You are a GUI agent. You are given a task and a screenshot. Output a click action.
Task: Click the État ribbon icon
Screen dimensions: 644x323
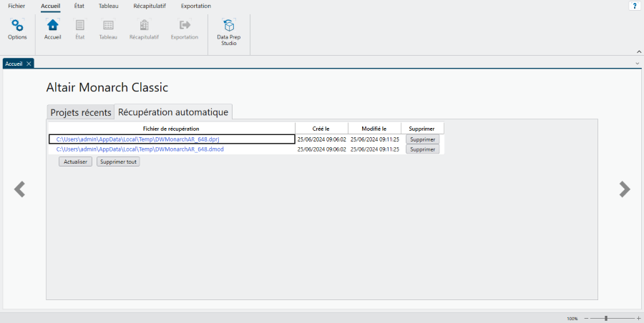pos(79,26)
